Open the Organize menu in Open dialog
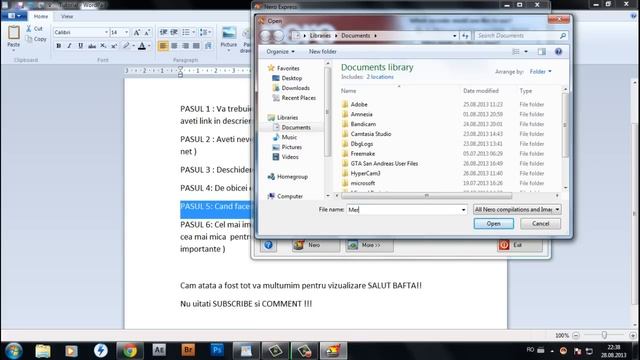Screen dimensions: 640x360 coord(280,51)
